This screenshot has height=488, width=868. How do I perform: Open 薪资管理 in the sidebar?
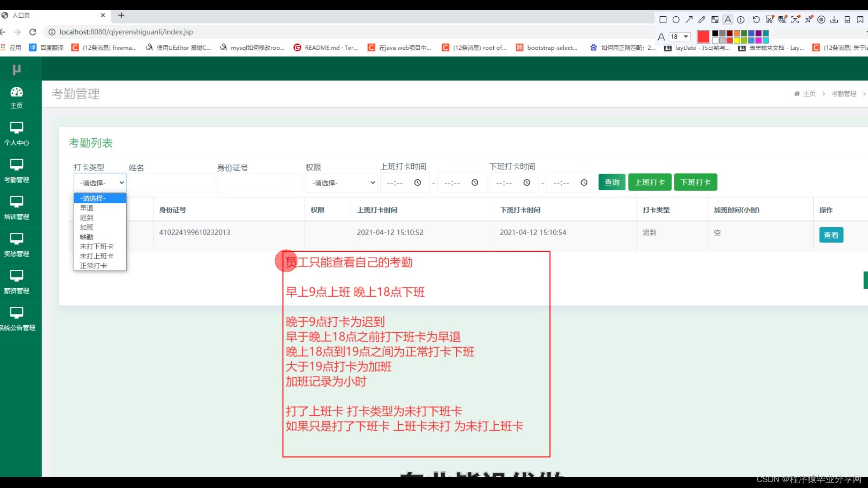click(x=17, y=282)
